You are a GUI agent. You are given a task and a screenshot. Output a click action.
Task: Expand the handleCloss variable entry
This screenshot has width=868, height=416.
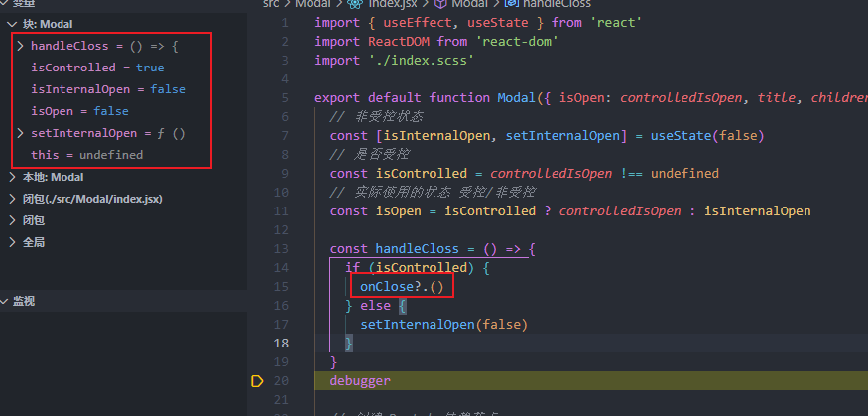21,46
